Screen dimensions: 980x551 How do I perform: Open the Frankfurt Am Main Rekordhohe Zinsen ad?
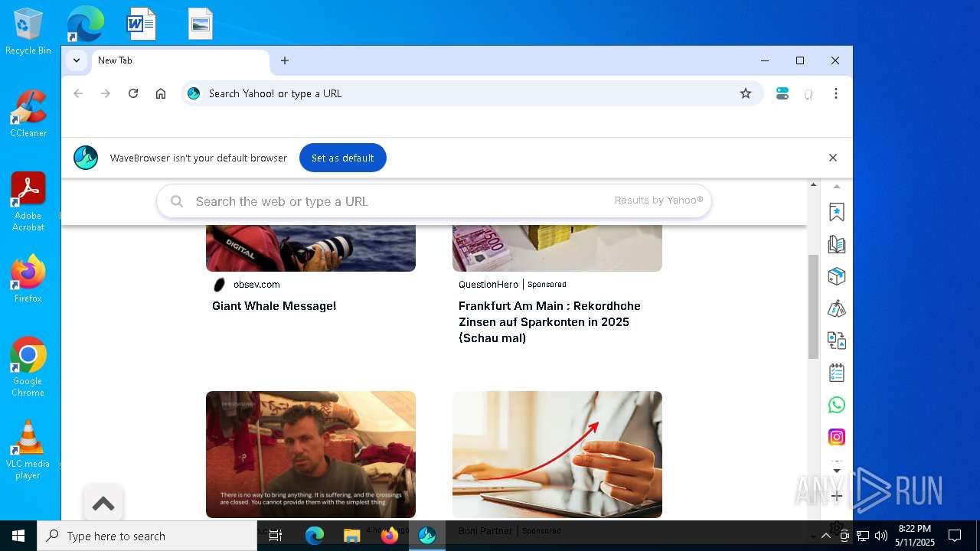(x=550, y=322)
